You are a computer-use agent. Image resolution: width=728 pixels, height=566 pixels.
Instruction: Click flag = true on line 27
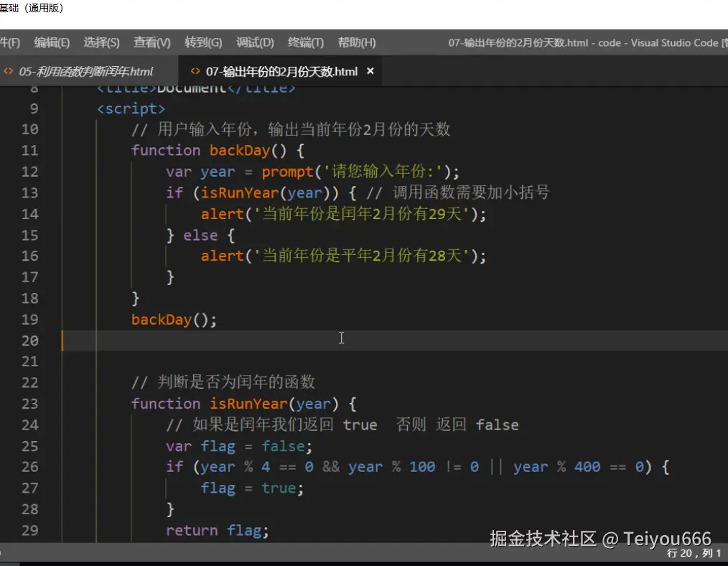[252, 488]
